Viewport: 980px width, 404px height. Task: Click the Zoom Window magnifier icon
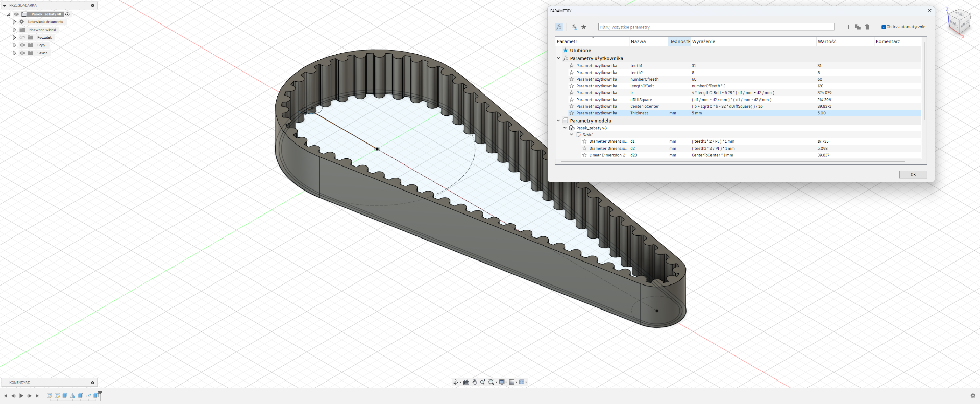(492, 382)
